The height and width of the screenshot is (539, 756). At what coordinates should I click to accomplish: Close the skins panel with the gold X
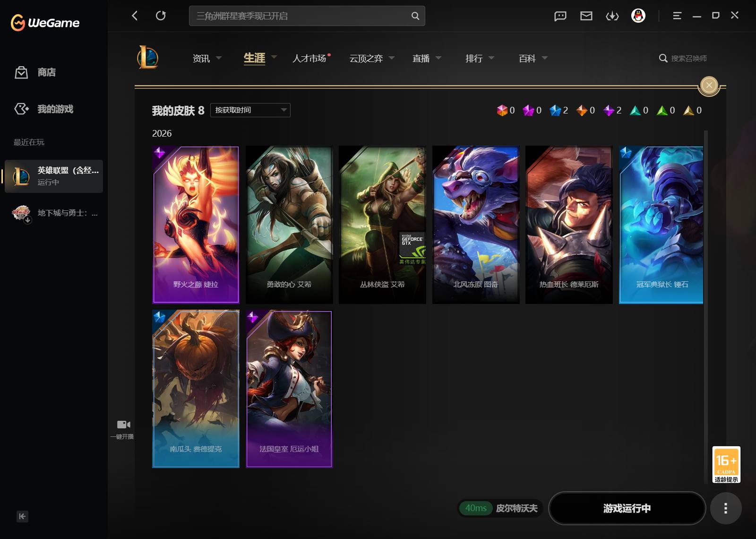click(709, 85)
